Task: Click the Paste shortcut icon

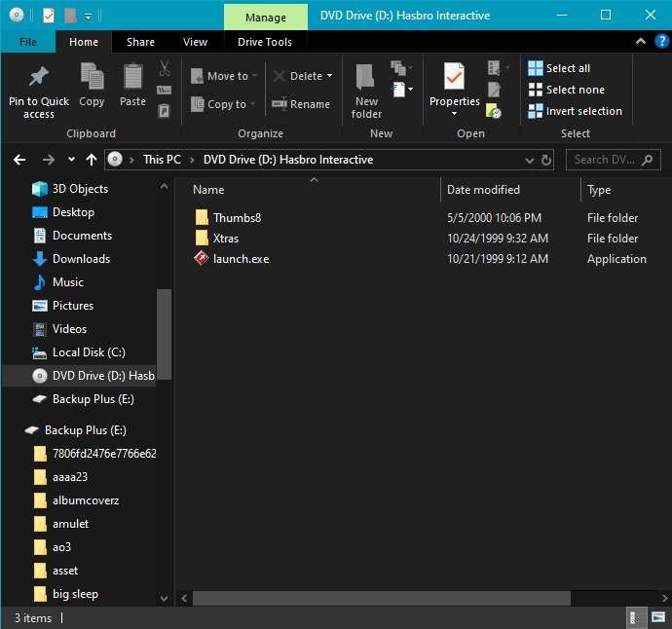Action: click(x=165, y=111)
